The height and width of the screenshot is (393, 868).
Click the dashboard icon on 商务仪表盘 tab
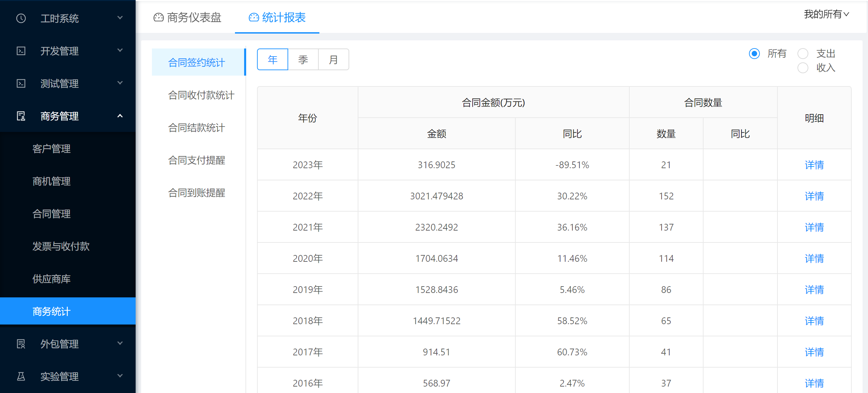coord(158,17)
